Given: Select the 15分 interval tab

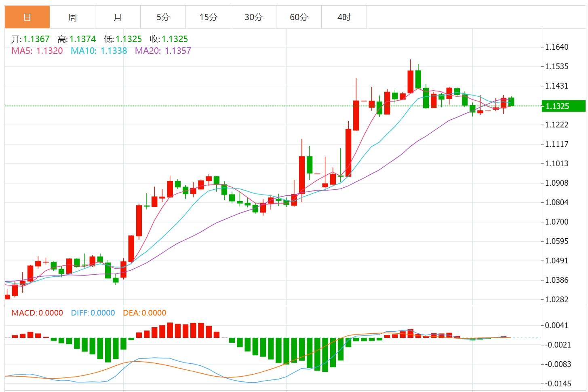Looking at the screenshot, I should point(208,17).
